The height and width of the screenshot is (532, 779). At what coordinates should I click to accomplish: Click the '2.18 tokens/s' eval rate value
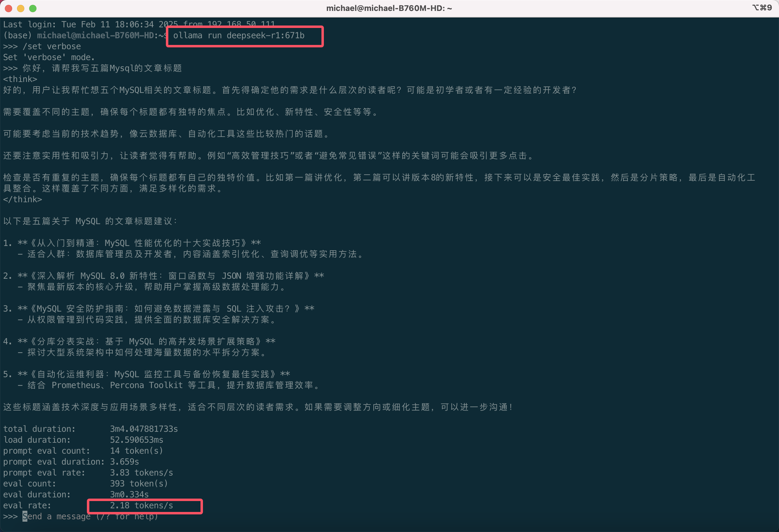[142, 505]
